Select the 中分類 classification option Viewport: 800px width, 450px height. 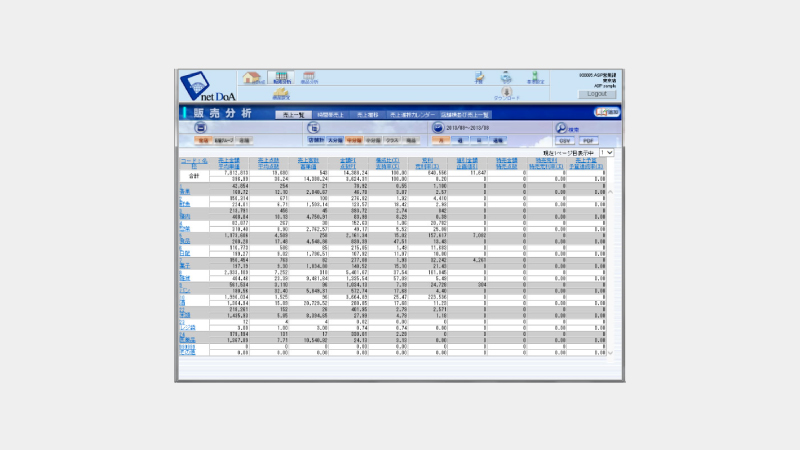(354, 140)
